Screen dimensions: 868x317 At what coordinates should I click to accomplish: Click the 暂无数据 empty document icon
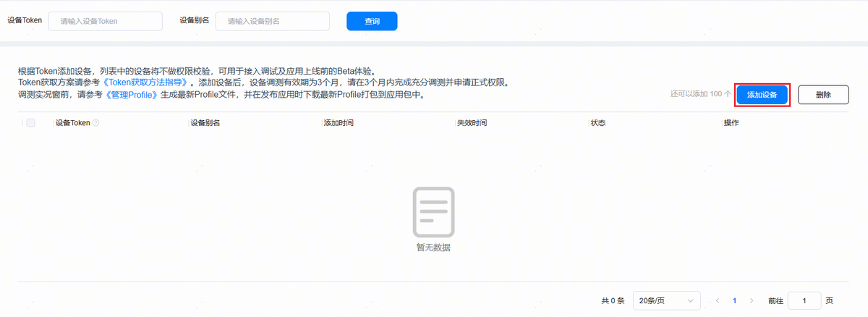[x=433, y=212]
